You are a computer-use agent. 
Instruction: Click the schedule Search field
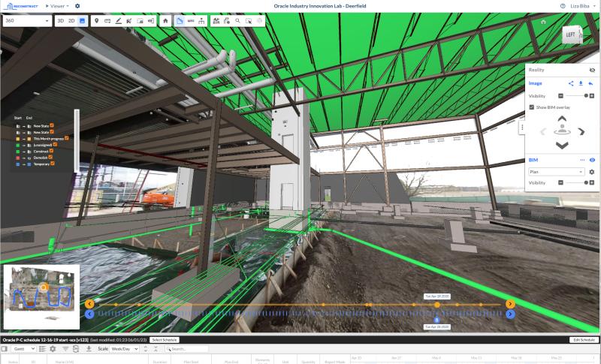(x=187, y=349)
